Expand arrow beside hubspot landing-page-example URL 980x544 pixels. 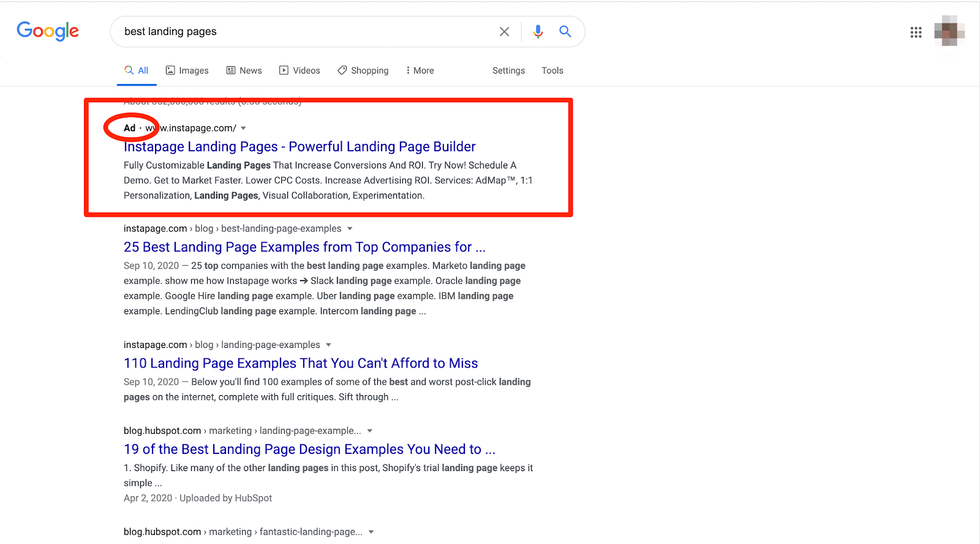(x=370, y=431)
